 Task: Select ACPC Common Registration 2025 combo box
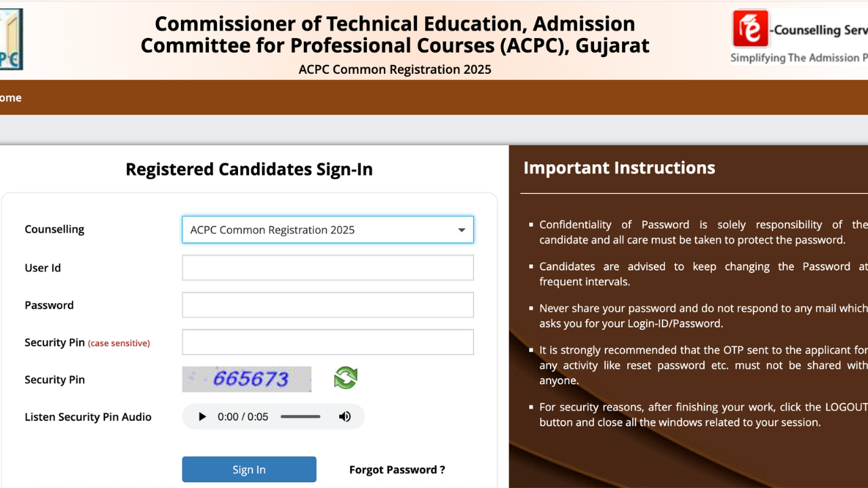click(328, 230)
